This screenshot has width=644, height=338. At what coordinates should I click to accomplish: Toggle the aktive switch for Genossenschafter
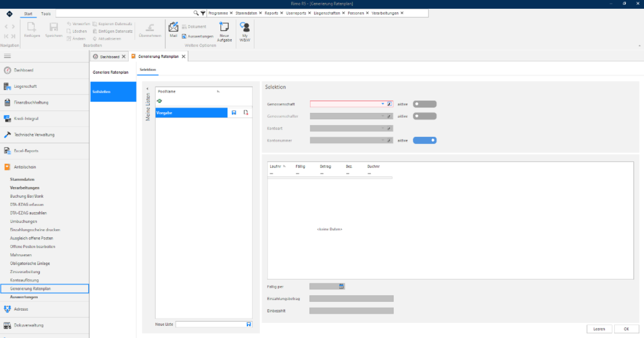point(425,116)
